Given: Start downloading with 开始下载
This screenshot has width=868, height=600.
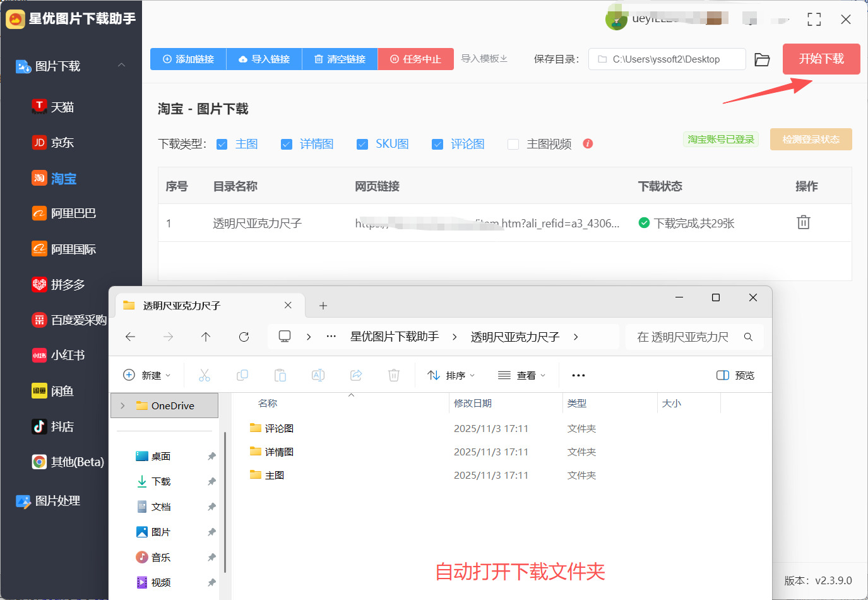Looking at the screenshot, I should (x=821, y=59).
